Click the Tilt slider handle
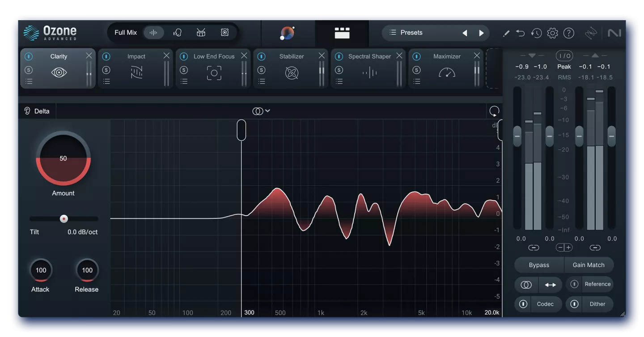The image size is (644, 337). click(x=64, y=219)
